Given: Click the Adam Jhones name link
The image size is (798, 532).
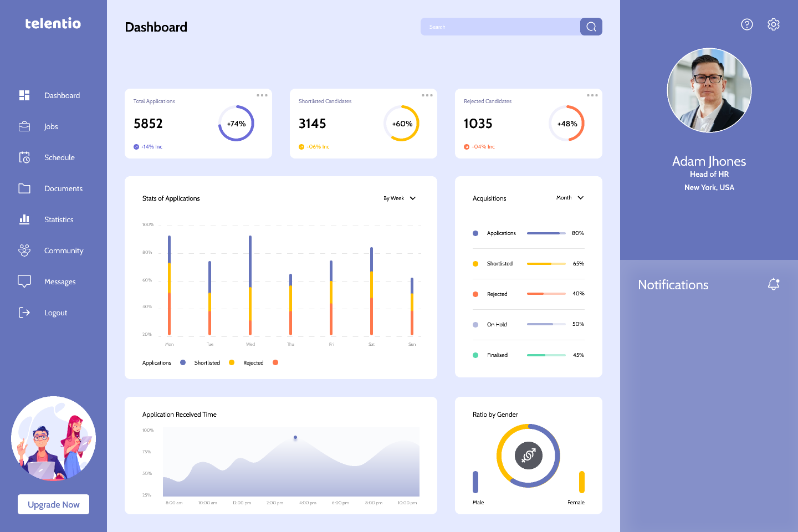Looking at the screenshot, I should coord(709,161).
